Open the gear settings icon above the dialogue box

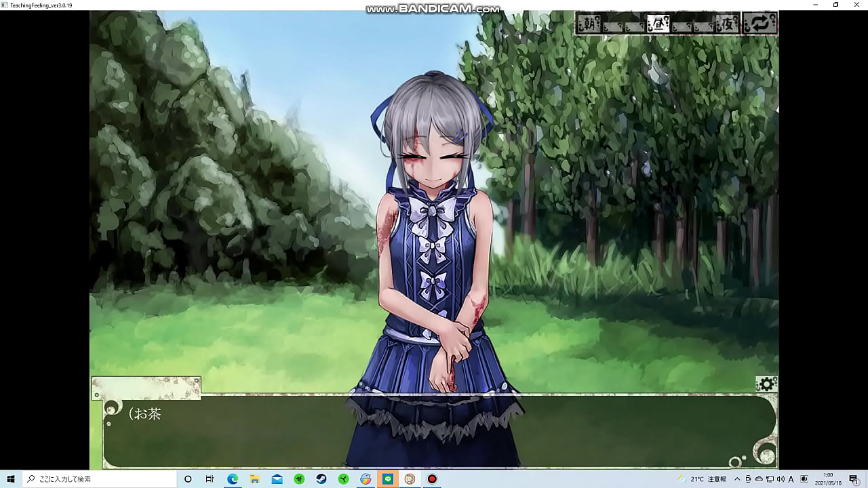click(766, 383)
